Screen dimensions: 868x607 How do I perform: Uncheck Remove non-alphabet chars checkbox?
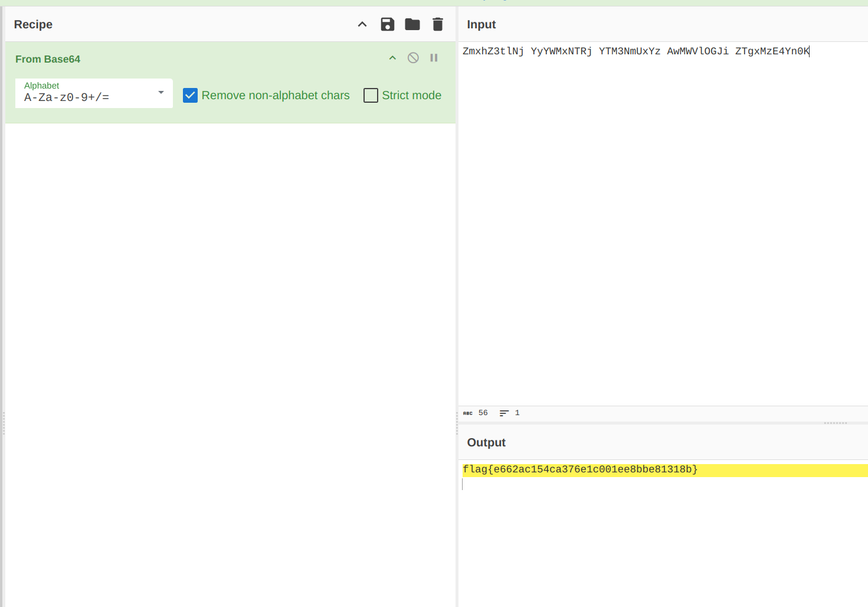coord(190,95)
